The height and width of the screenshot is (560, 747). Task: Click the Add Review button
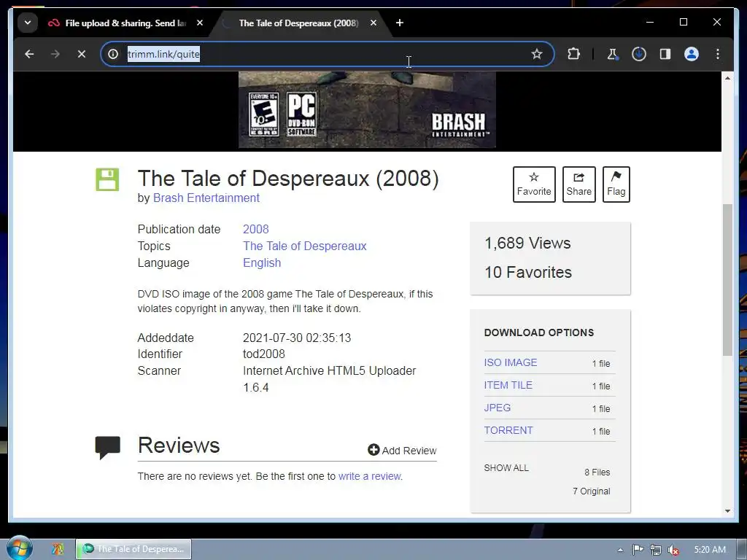coord(402,451)
